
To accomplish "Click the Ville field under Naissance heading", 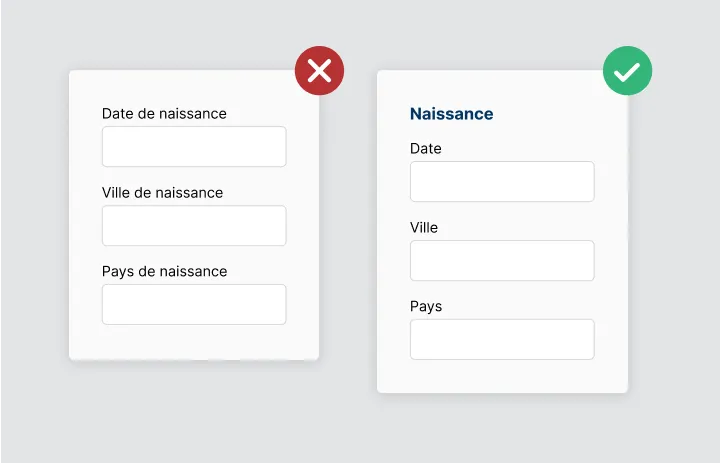I will [x=502, y=260].
